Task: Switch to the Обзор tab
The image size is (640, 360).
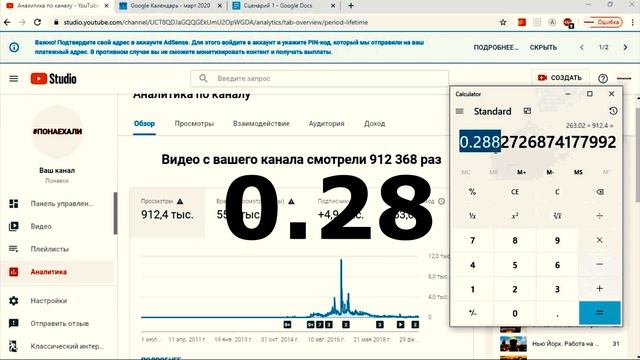Action: coord(144,123)
